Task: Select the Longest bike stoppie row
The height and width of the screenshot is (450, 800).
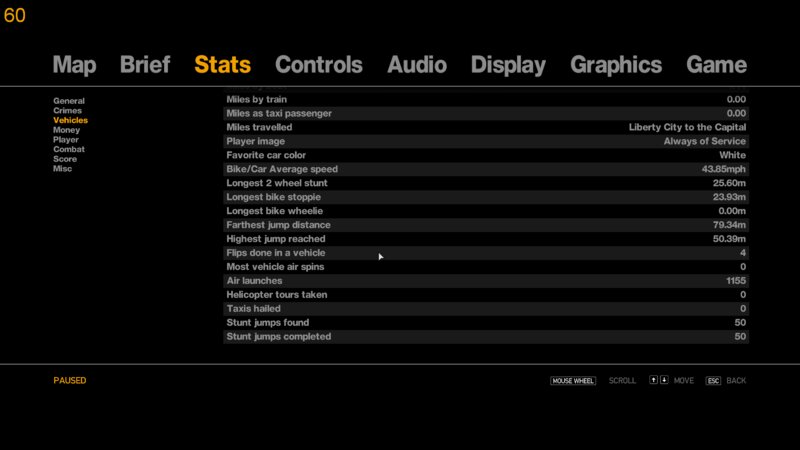Action: coord(486,197)
